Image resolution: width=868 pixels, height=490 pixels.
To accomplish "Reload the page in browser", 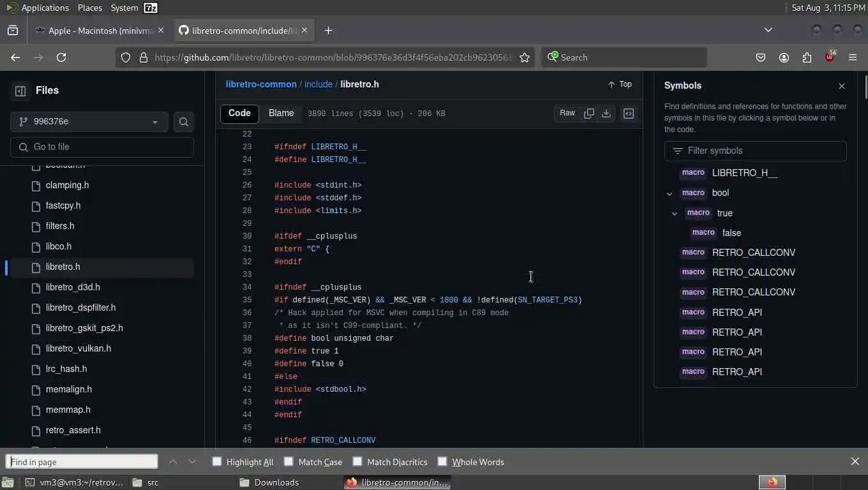I will coord(61,57).
